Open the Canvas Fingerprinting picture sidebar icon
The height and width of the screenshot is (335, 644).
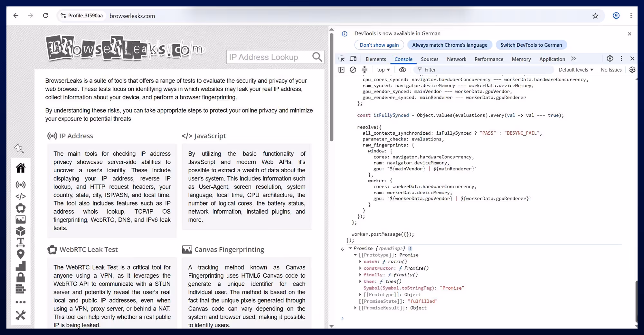point(21,220)
